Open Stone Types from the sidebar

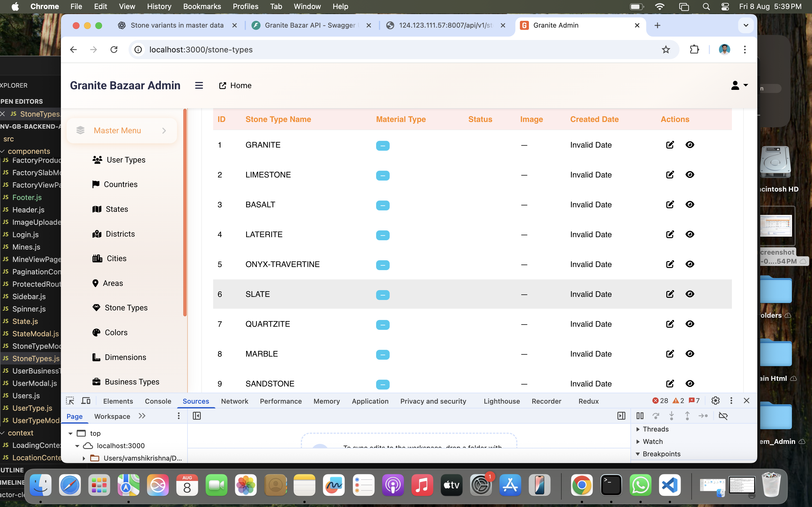pos(126,308)
